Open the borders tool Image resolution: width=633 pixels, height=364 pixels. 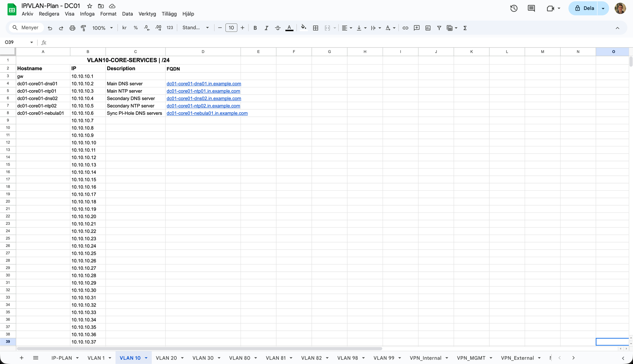click(316, 28)
